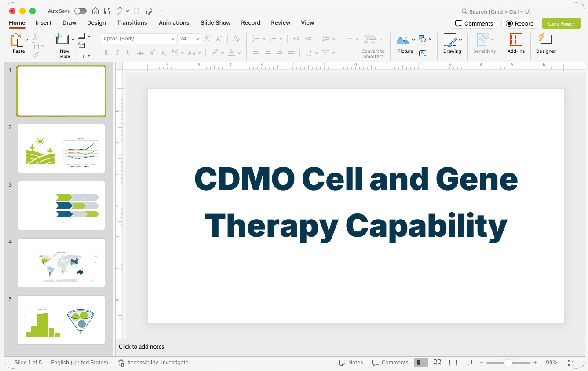This screenshot has width=588, height=371.
Task: Open the Shapes dropdown arrow
Action: (x=430, y=39)
